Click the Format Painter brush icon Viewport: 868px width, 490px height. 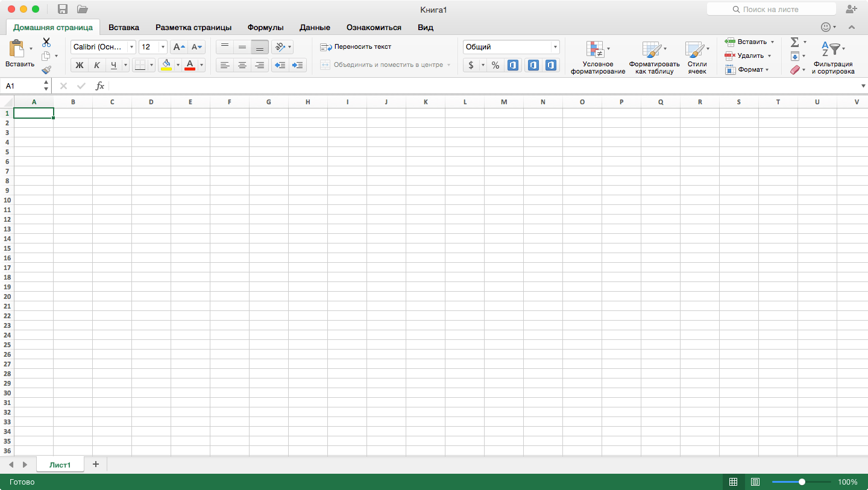(46, 70)
